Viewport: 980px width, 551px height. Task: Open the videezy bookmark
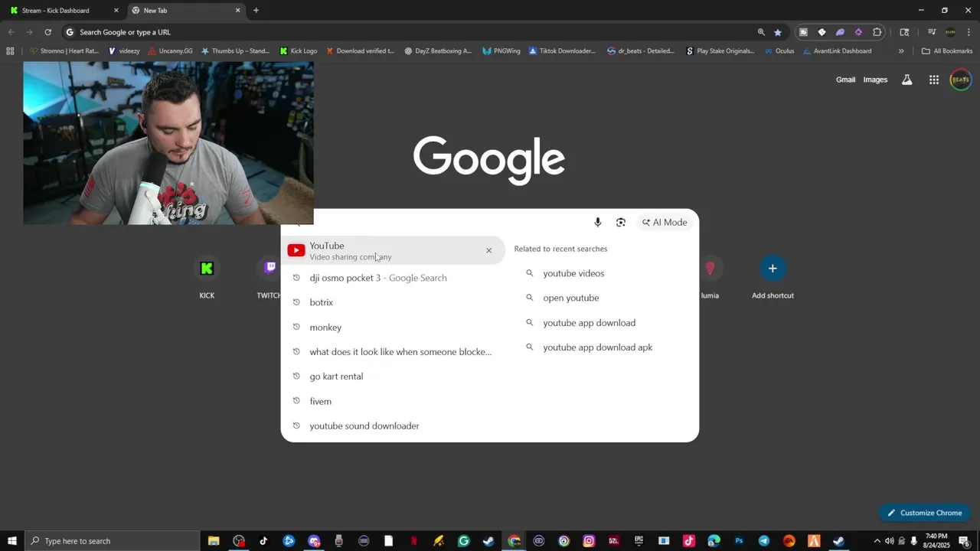pyautogui.click(x=124, y=51)
